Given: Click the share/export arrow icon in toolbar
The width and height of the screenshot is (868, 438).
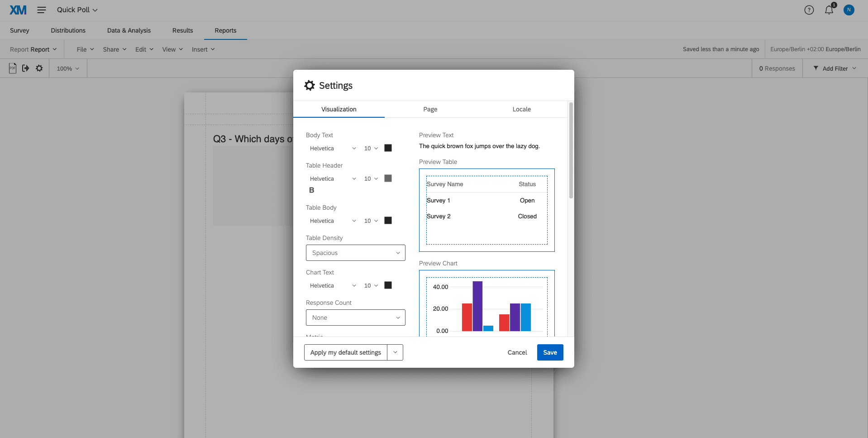Looking at the screenshot, I should point(26,68).
